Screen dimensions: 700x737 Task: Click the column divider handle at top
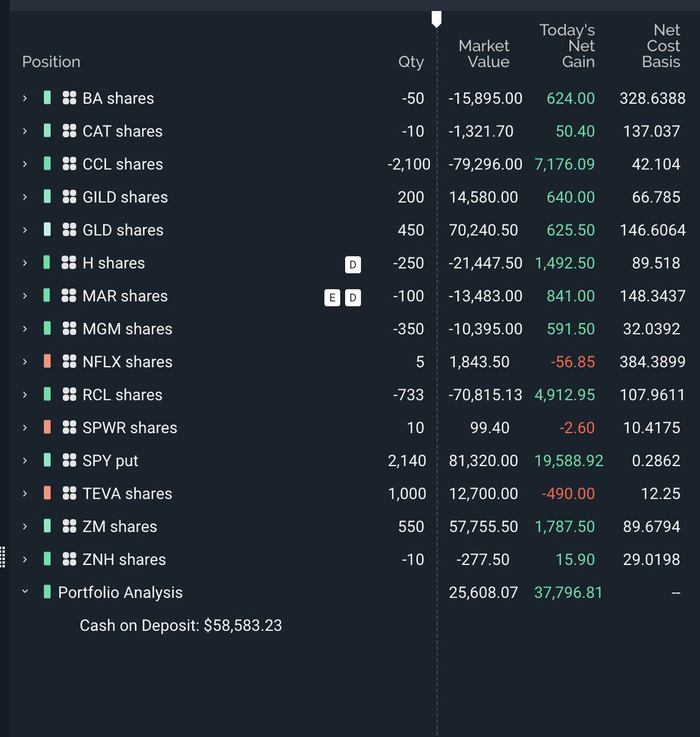tap(437, 19)
